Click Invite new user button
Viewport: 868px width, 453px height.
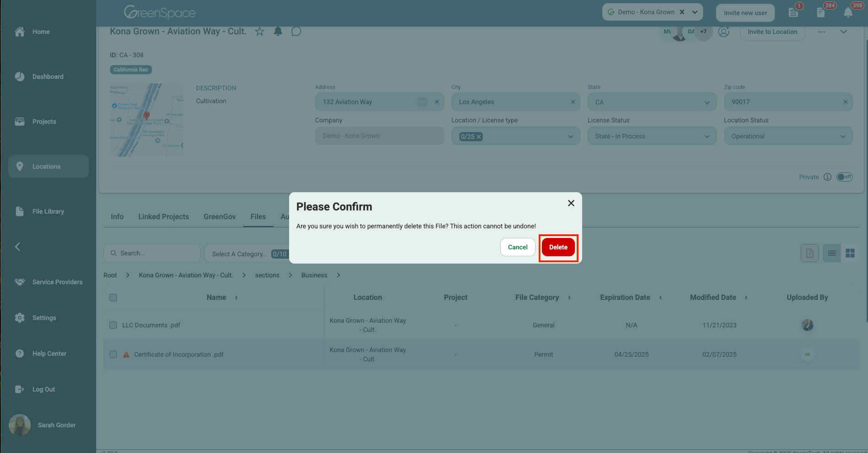(x=745, y=13)
